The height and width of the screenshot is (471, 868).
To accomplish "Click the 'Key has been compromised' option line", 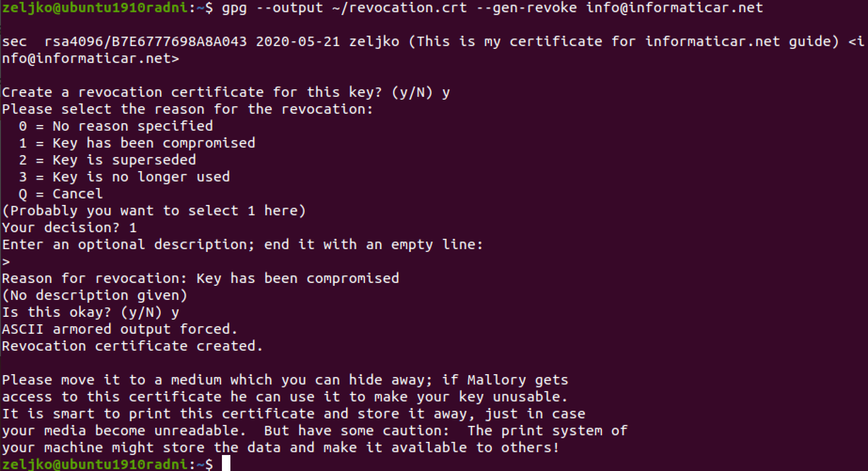I will (137, 143).
